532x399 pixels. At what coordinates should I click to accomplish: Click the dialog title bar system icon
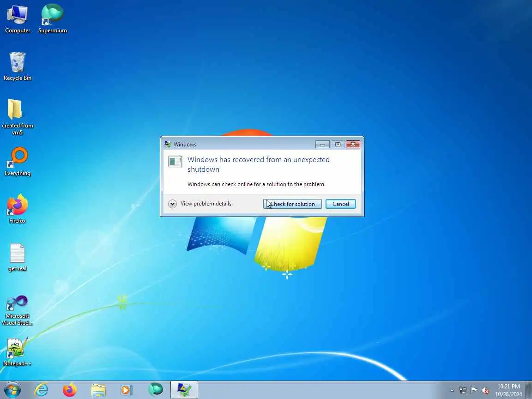pos(168,144)
